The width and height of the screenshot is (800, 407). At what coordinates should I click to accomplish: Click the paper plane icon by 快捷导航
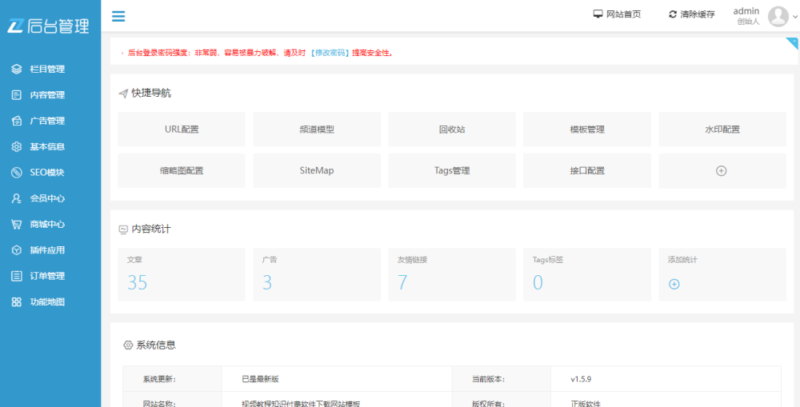click(123, 93)
